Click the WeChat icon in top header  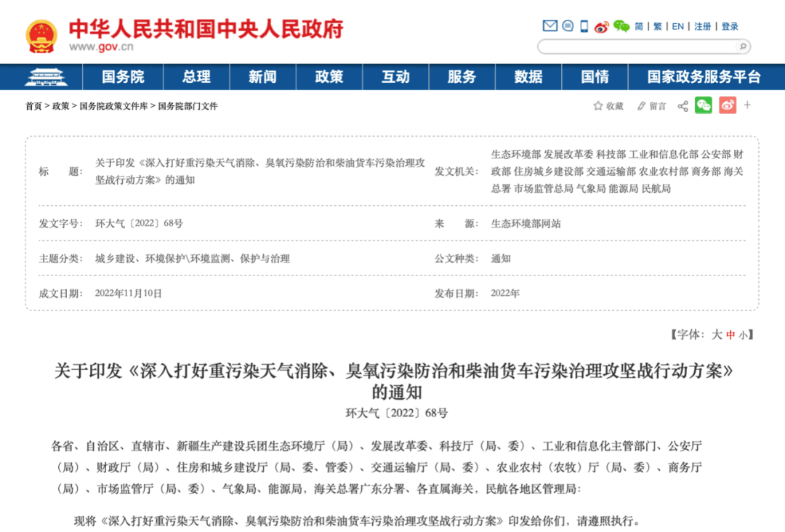pyautogui.click(x=621, y=26)
